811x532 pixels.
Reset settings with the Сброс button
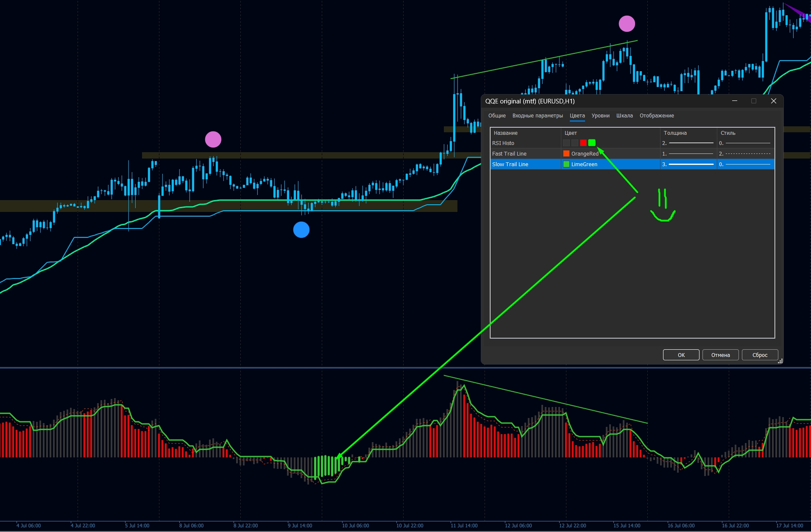pos(760,355)
